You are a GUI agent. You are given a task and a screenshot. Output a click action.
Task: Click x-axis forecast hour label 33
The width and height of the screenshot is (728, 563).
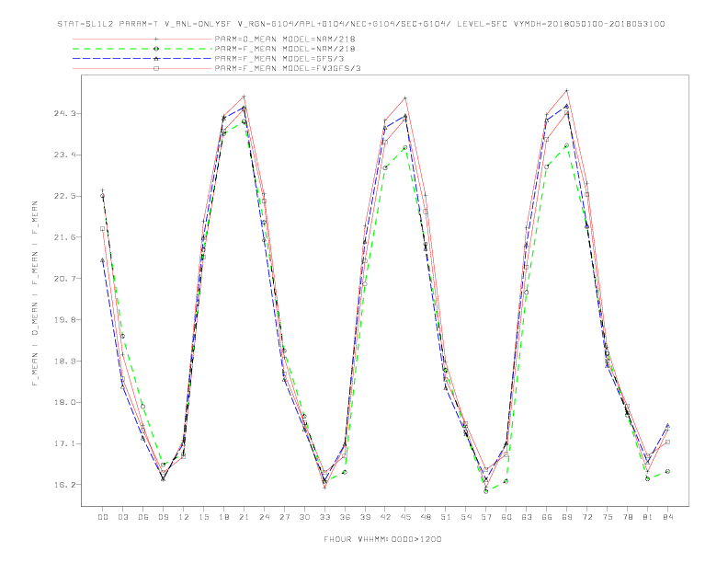point(324,517)
